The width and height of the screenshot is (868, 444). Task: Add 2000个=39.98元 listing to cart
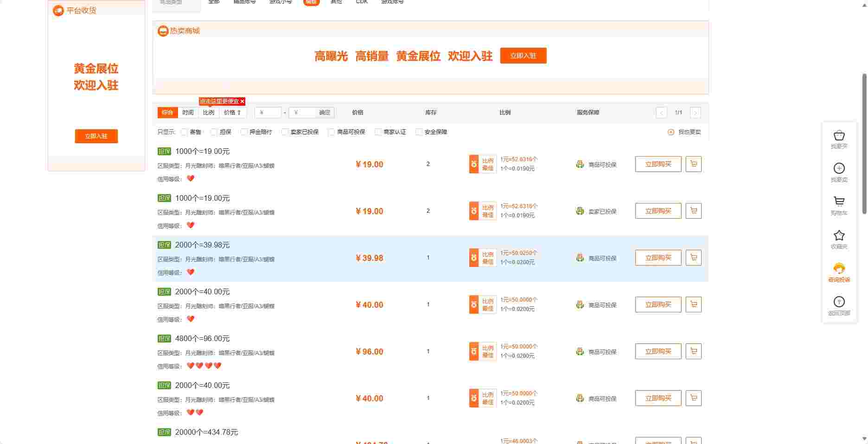click(x=694, y=258)
